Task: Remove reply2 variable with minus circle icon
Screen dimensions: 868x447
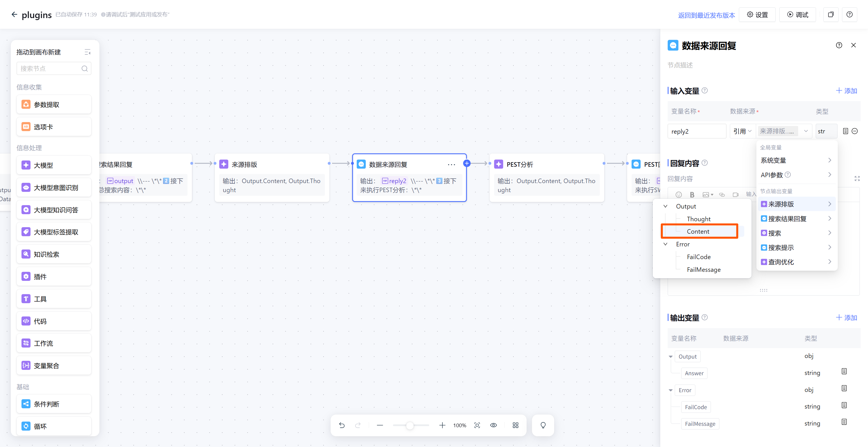Action: [855, 131]
